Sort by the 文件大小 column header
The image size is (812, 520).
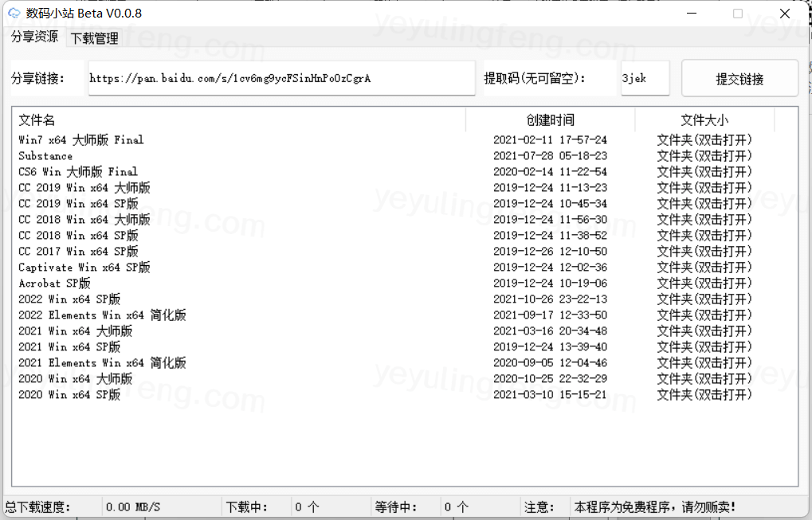click(x=704, y=120)
